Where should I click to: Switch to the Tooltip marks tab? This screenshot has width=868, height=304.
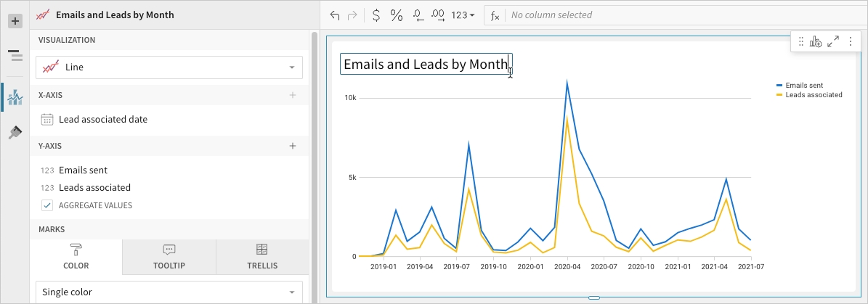point(169,257)
